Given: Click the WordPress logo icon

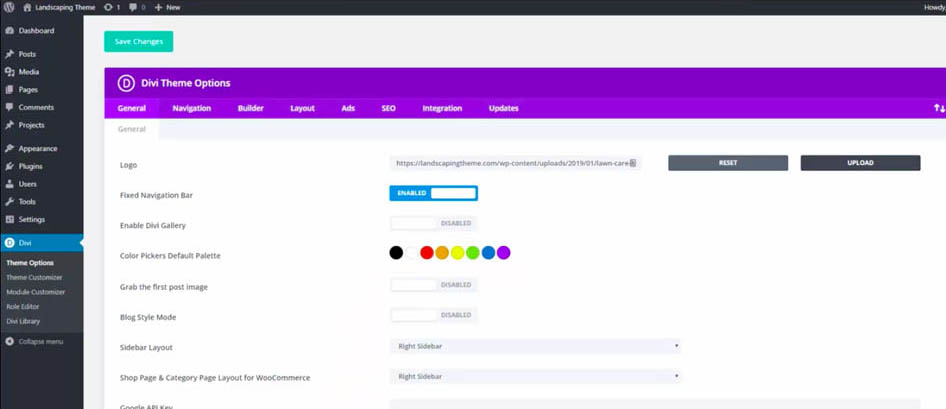Looking at the screenshot, I should [x=9, y=7].
